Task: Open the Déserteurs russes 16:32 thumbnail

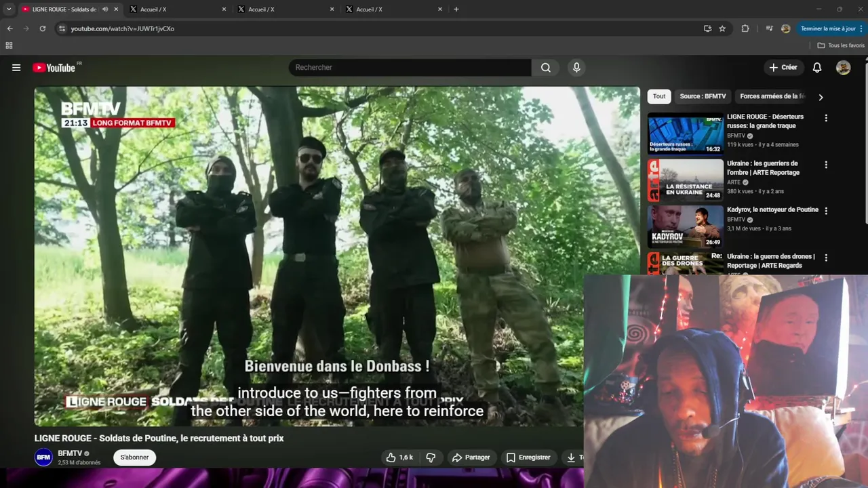Action: (x=685, y=134)
